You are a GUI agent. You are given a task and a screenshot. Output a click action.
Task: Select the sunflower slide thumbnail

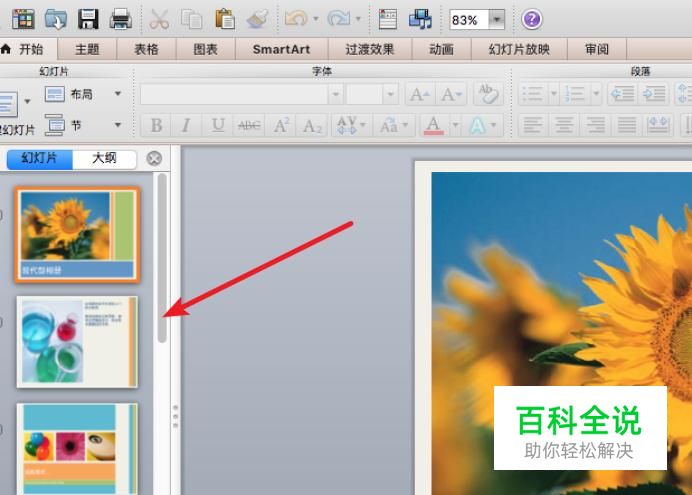point(77,234)
